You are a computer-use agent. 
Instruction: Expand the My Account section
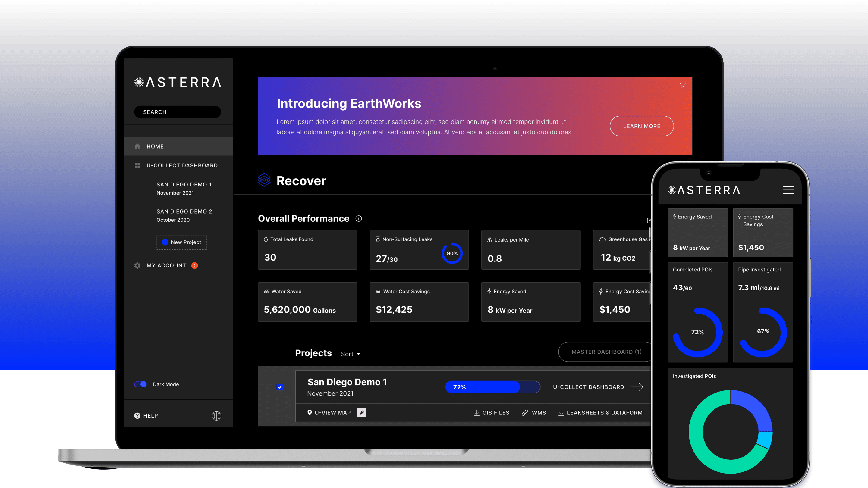tap(166, 266)
